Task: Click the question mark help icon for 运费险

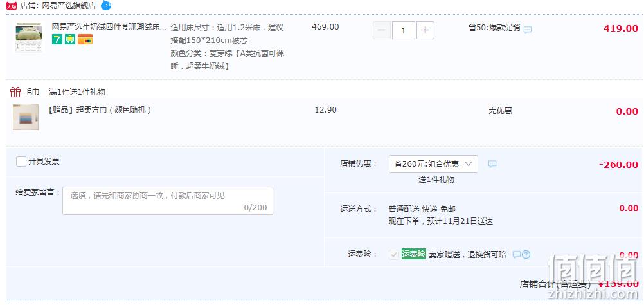Action: coord(526,254)
